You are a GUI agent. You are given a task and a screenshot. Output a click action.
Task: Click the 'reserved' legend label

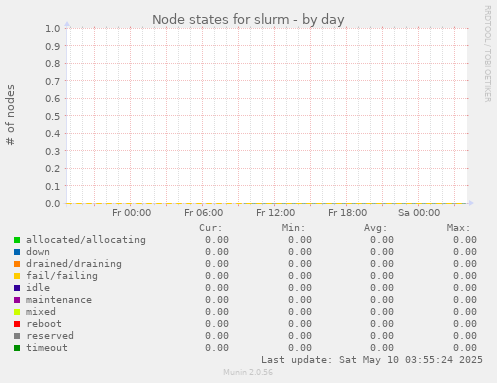pyautogui.click(x=50, y=336)
